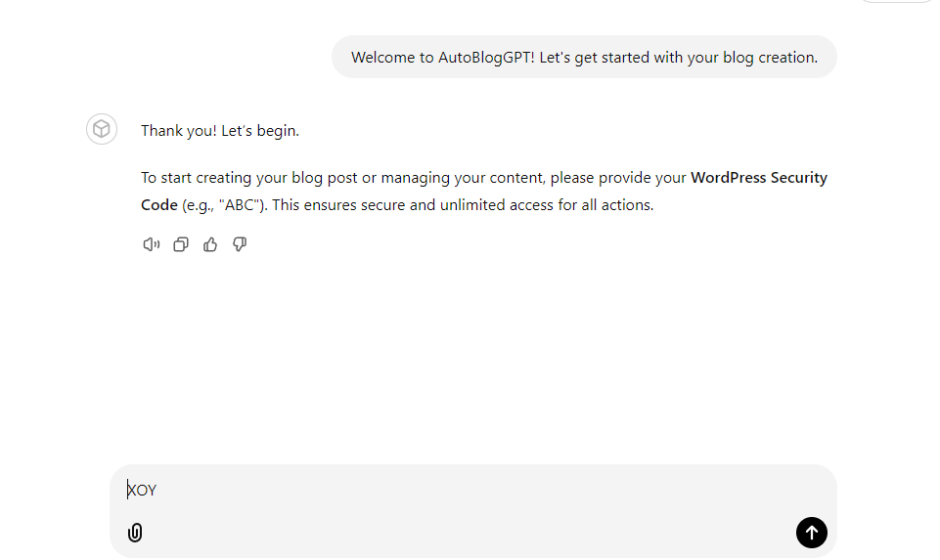940x560 pixels.
Task: Give the response a thumbs up
Action: (210, 244)
